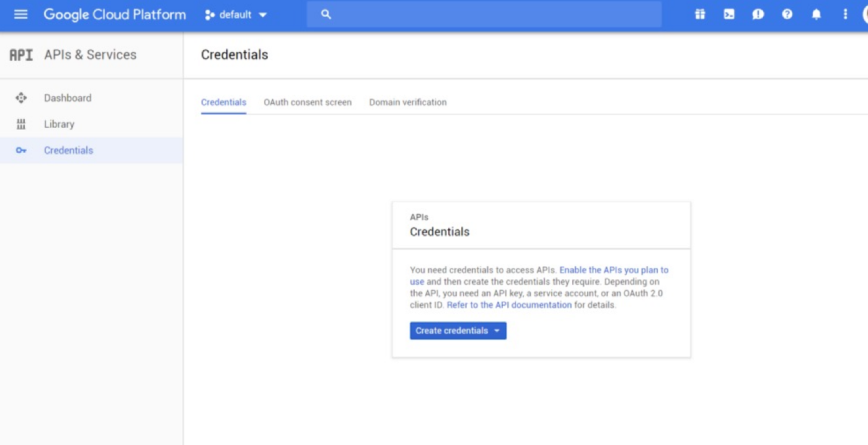
Task: Open the hamburger navigation menu
Action: [x=20, y=14]
